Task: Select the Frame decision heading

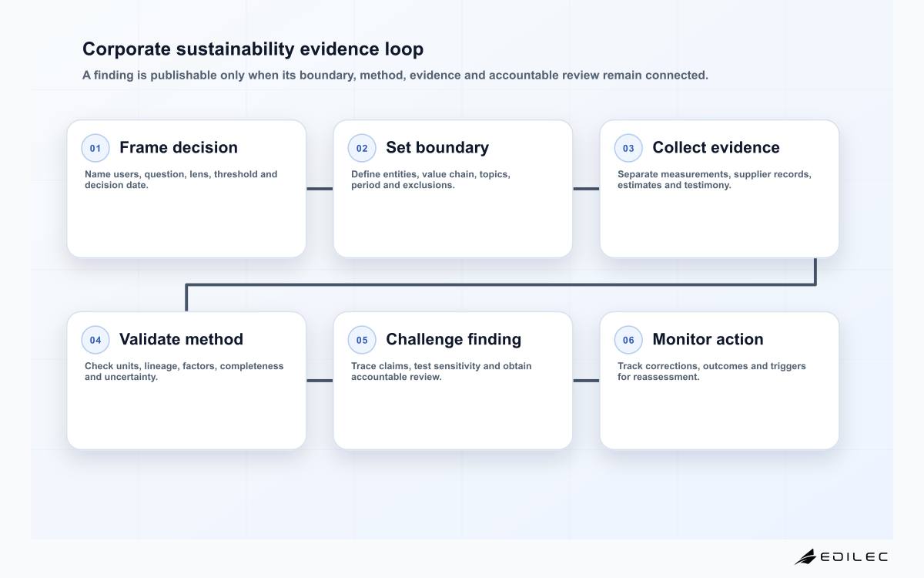Action: 179,147
